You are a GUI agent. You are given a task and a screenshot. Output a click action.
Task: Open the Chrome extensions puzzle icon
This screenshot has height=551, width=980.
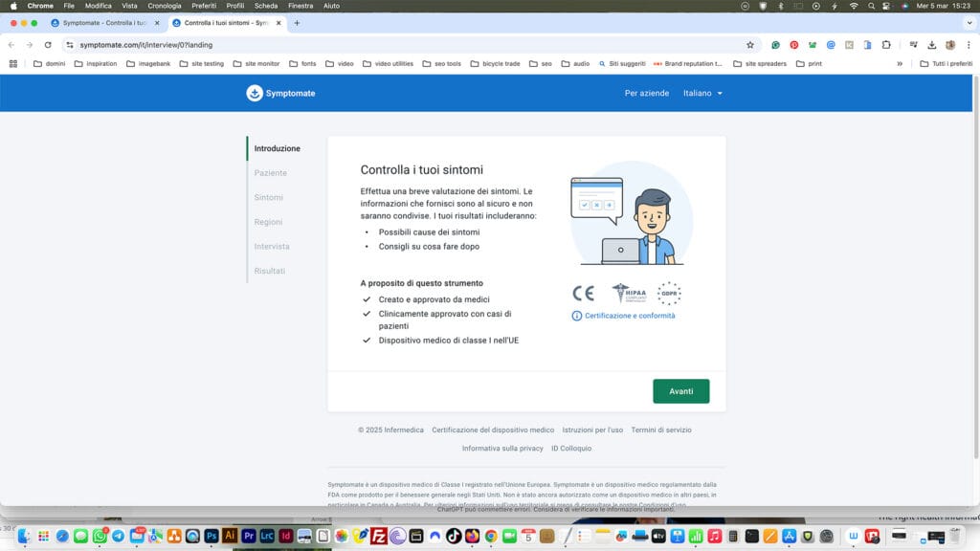coord(886,45)
